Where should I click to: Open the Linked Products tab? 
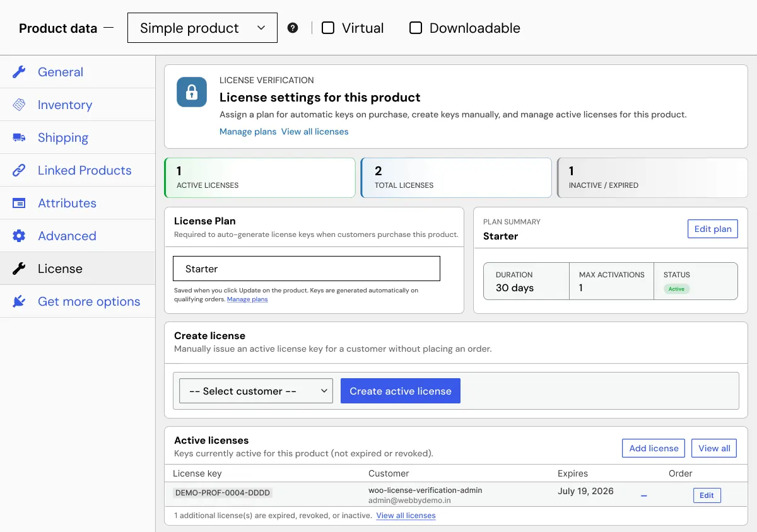[x=78, y=170]
